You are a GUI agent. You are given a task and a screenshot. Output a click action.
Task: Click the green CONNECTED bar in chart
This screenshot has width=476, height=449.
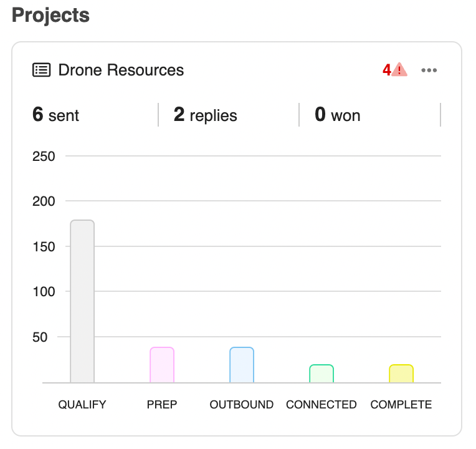[321, 374]
